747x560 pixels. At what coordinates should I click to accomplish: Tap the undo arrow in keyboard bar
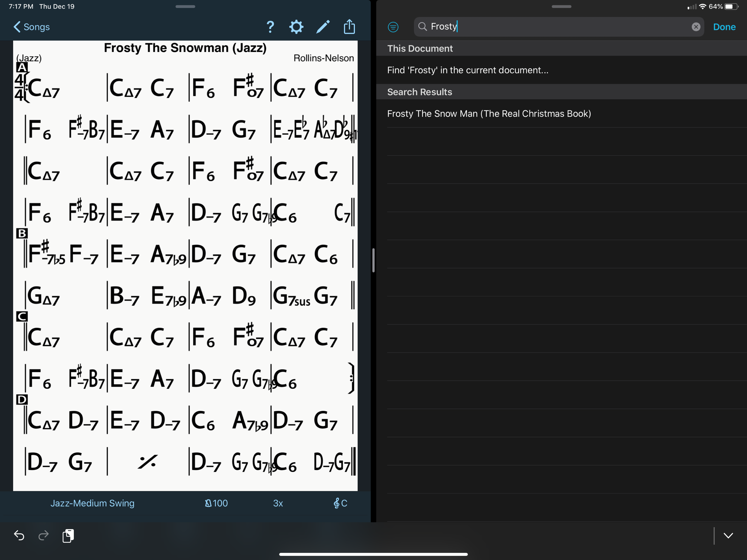(19, 535)
